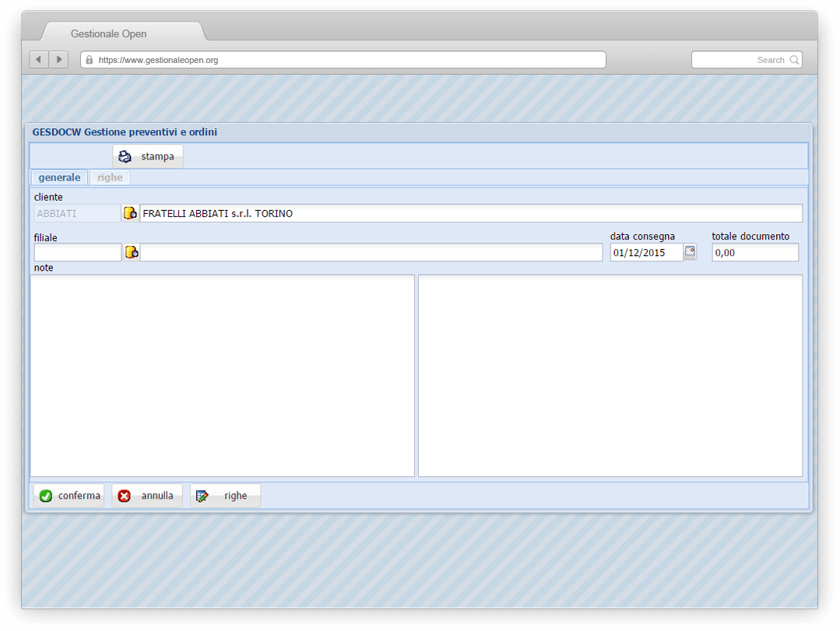Switch to the generale tab
The width and height of the screenshot is (840, 631).
[59, 177]
